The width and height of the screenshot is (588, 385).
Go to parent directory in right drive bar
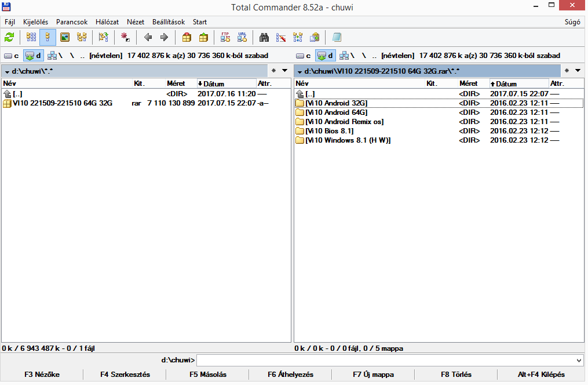pos(374,56)
